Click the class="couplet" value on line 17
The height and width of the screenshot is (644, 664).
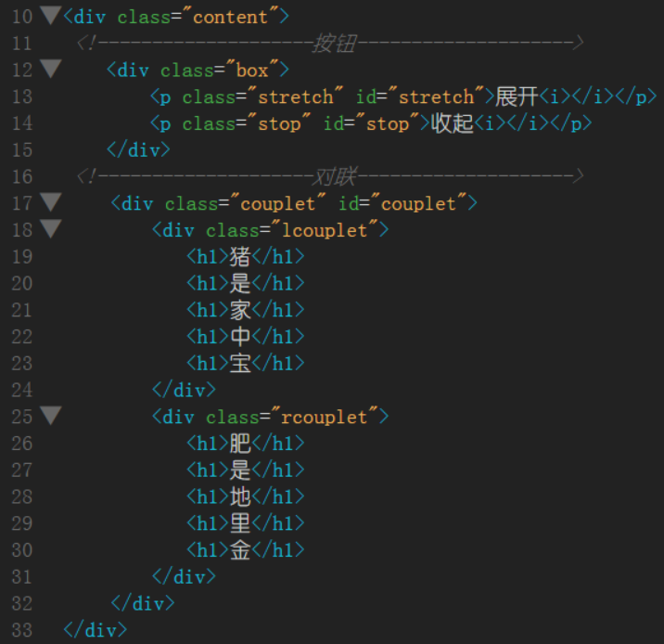point(278,204)
